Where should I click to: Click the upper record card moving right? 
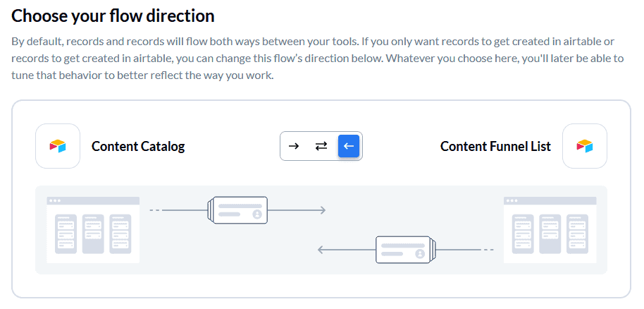tap(238, 210)
